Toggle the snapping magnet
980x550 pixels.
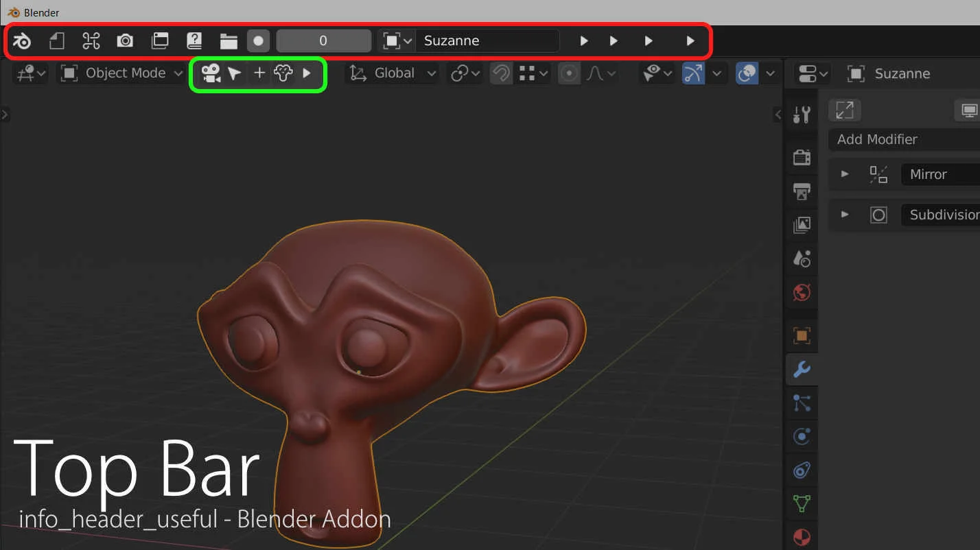click(500, 73)
